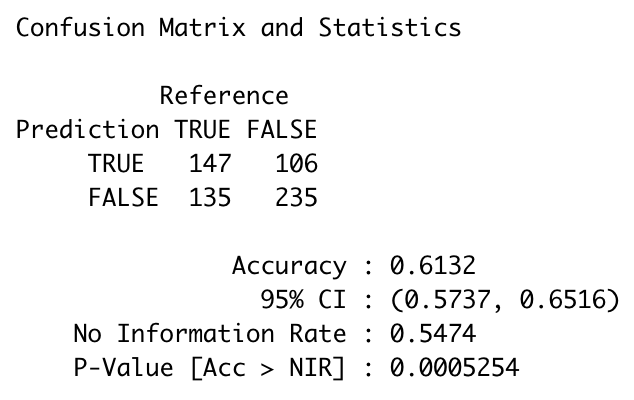Image resolution: width=634 pixels, height=400 pixels.
Task: Click the Confusion Matrix and Statistics title
Action: (x=239, y=27)
